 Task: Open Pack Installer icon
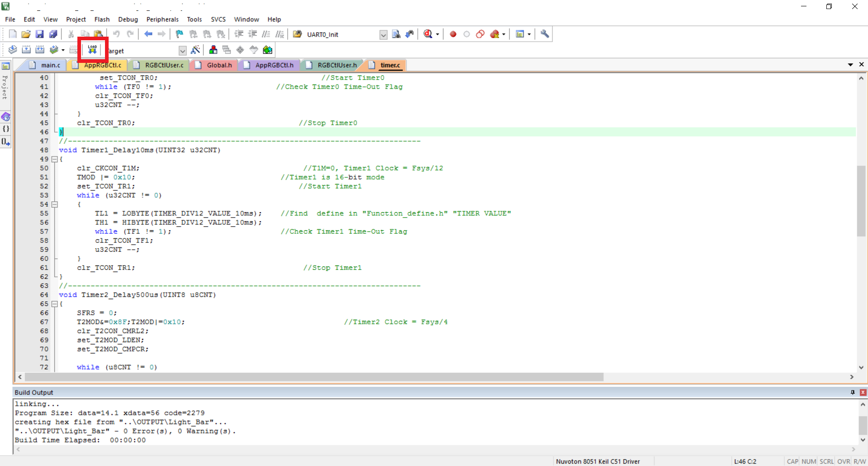click(x=267, y=50)
